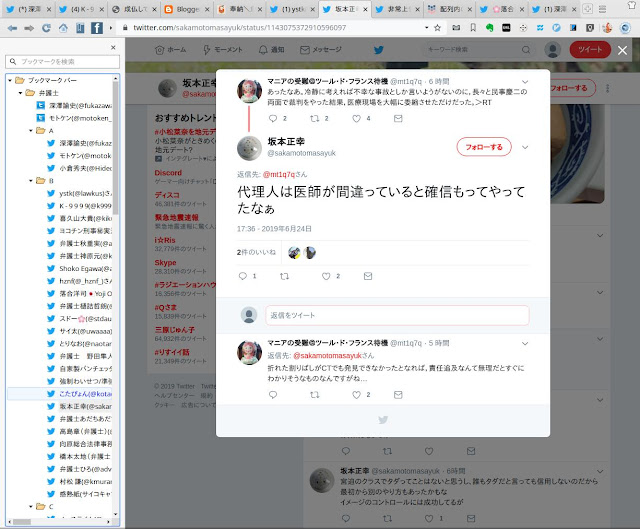
Task: Collapse the ブックマークバー folder
Action: (x=10, y=80)
